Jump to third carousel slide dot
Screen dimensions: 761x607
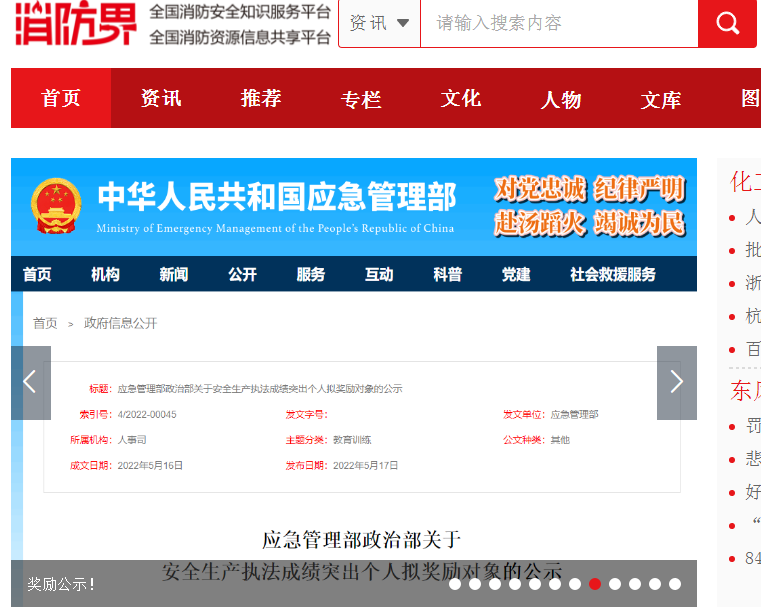click(495, 584)
